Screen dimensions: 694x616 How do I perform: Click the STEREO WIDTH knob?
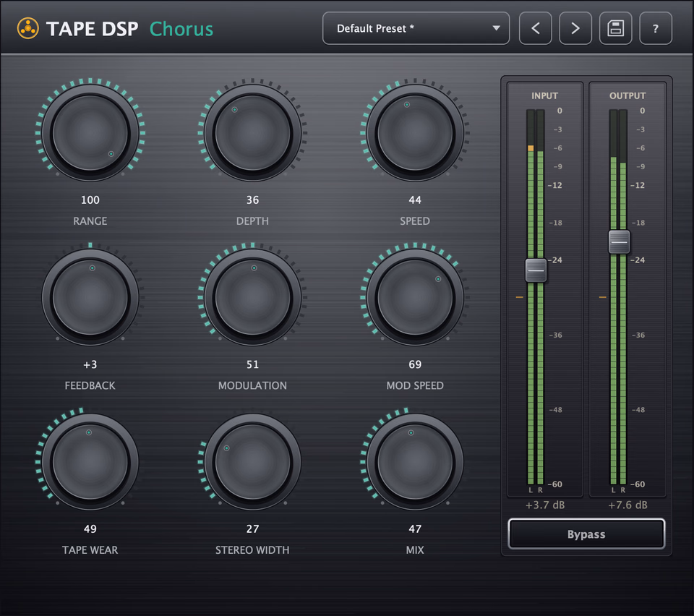(253, 462)
